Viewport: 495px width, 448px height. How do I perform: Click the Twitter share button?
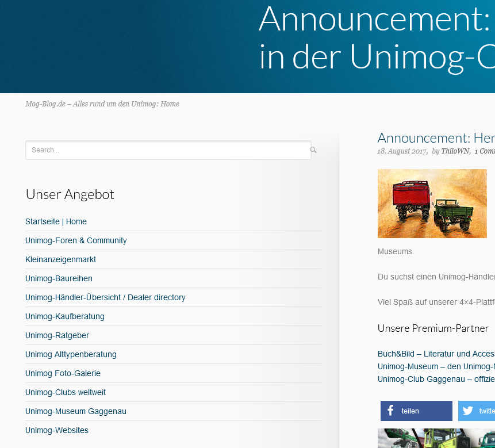tap(477, 411)
